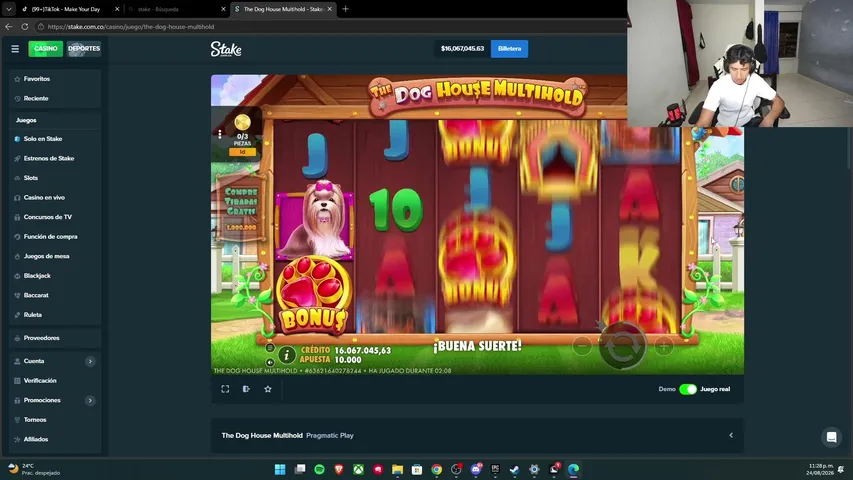Open the Billetera wallet
This screenshot has height=480, width=853.
(509, 48)
